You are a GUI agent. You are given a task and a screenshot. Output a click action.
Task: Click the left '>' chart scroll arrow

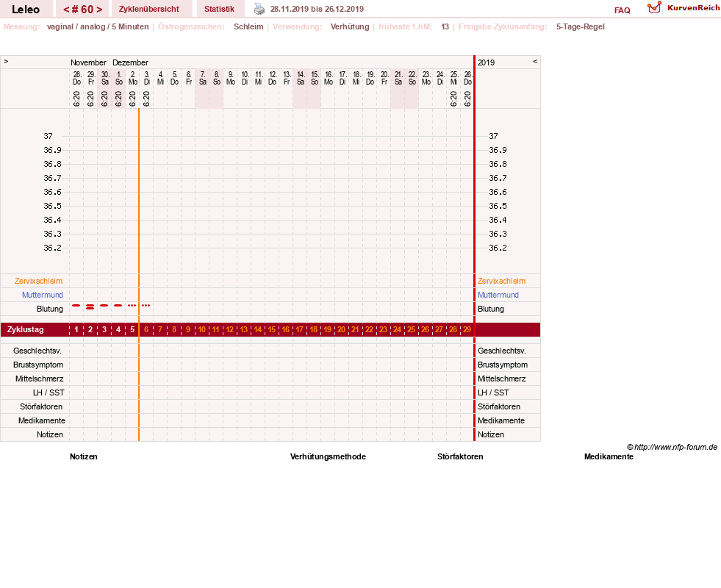(6, 61)
